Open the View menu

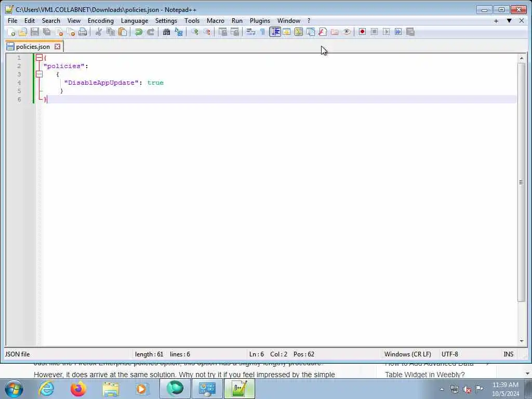74,21
